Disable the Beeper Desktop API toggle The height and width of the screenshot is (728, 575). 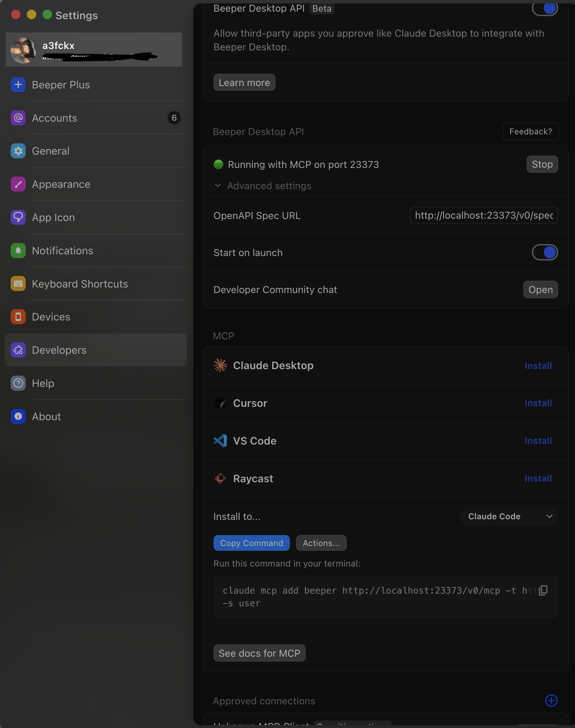pyautogui.click(x=545, y=9)
